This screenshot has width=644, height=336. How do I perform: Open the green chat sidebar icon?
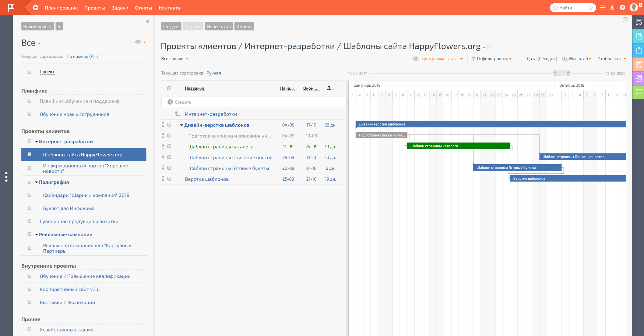pos(639,92)
